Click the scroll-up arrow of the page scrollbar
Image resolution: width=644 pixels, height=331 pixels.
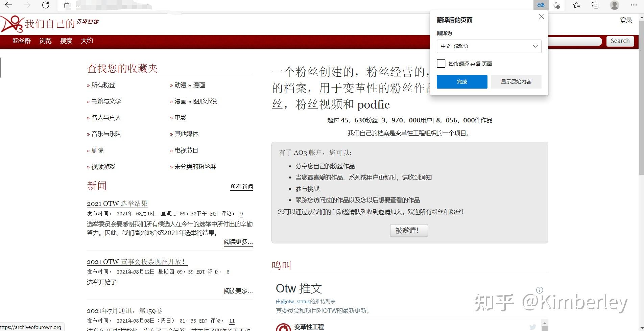pos(641,18)
